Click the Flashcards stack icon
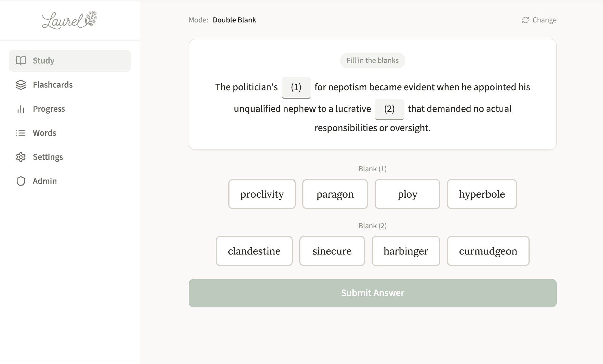This screenshot has height=364, width=603. (x=21, y=85)
